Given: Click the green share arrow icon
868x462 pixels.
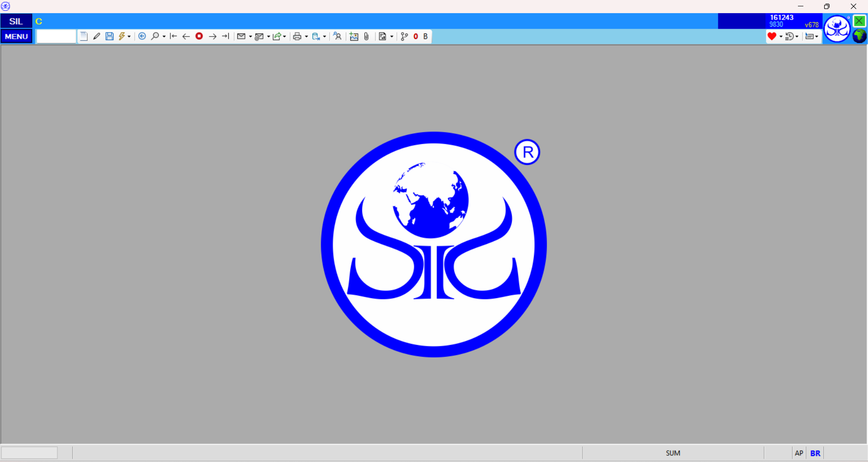Looking at the screenshot, I should click(x=277, y=37).
